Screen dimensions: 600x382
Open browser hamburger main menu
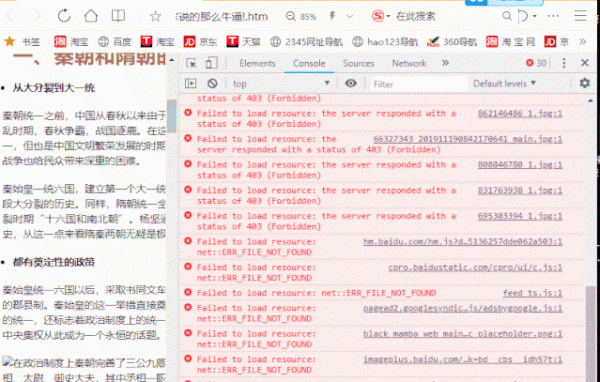(x=580, y=16)
